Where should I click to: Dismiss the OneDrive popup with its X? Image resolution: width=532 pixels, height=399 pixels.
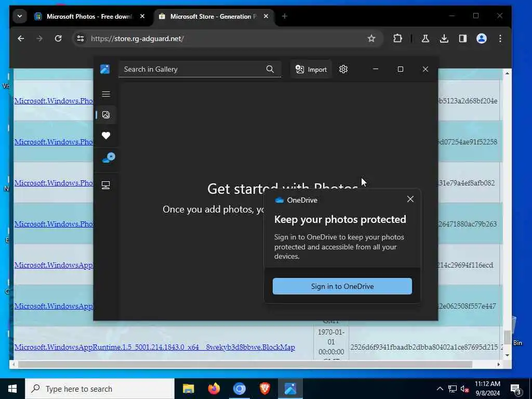(x=410, y=199)
